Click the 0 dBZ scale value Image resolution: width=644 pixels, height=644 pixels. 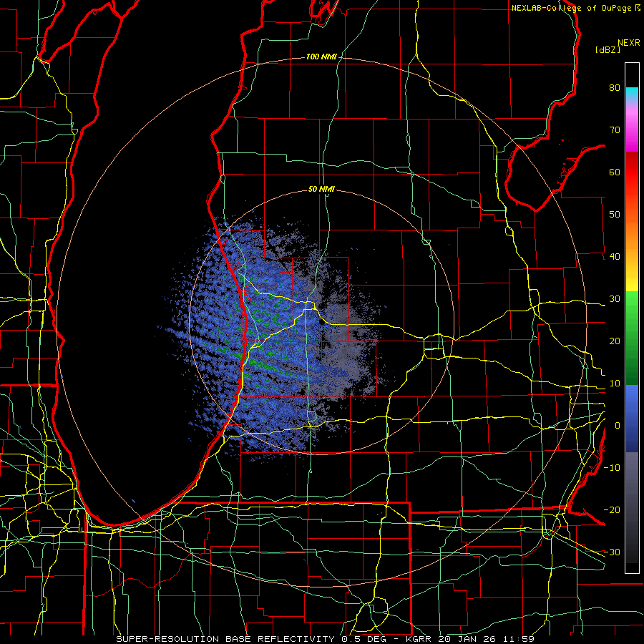pyautogui.click(x=618, y=426)
